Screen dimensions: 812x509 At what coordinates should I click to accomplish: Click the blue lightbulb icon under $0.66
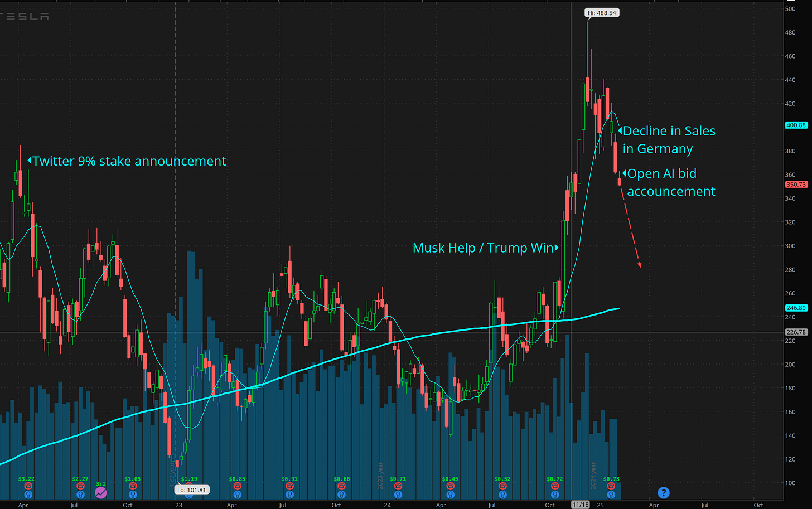342,494
